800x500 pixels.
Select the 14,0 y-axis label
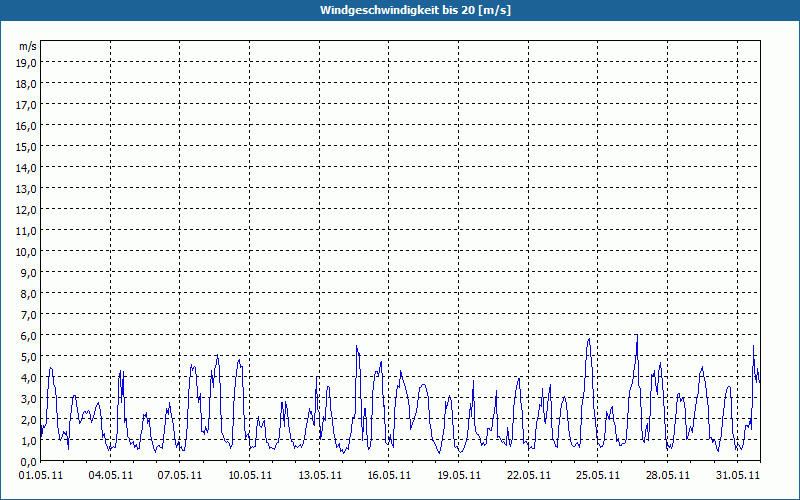27,167
